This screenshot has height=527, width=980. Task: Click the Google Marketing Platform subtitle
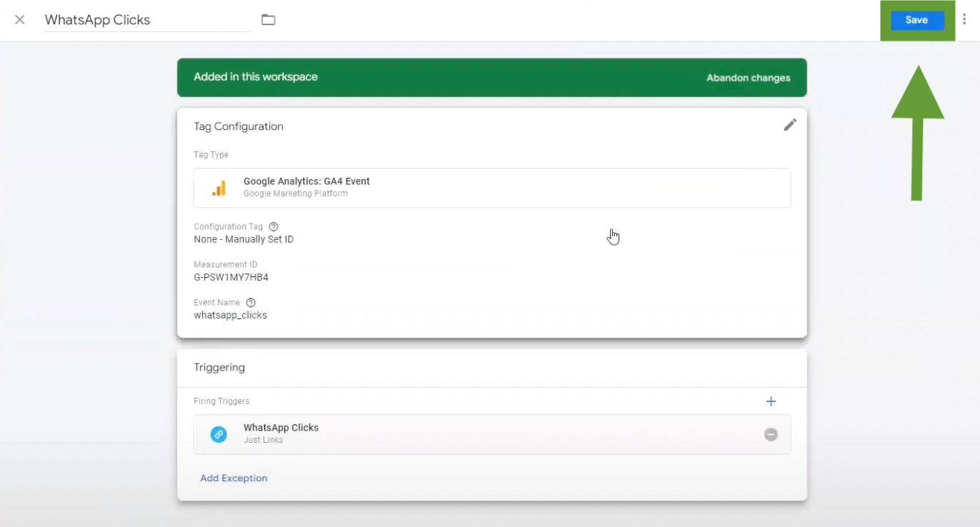[296, 194]
